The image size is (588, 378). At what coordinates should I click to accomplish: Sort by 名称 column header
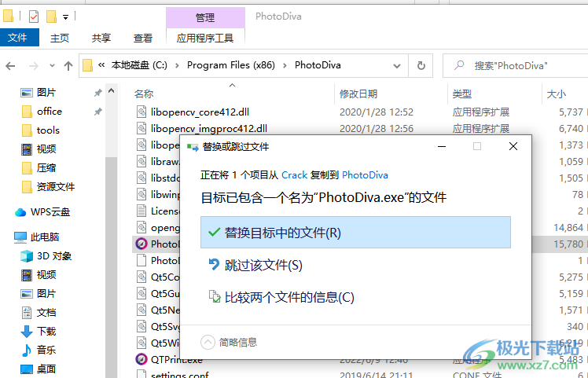tap(144, 94)
